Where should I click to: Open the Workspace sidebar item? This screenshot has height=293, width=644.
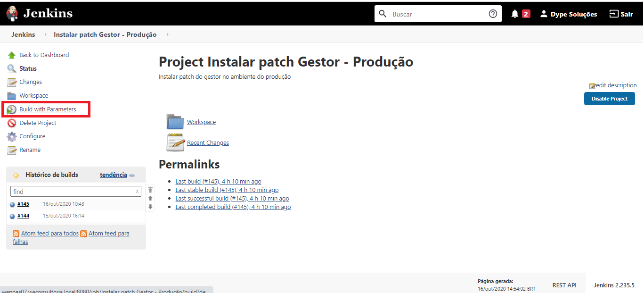[x=33, y=96]
